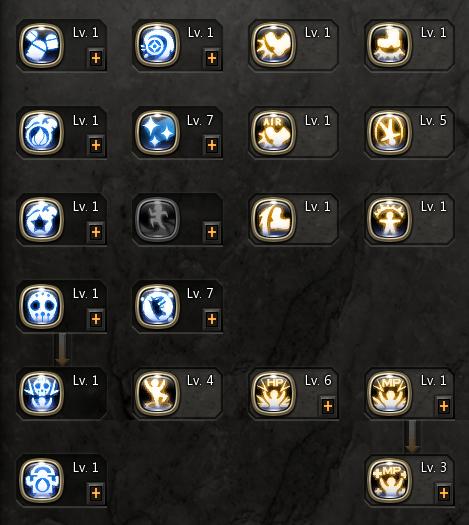The width and height of the screenshot is (469, 525).
Task: Click plus beside the wolf head skill
Action: click(212, 319)
